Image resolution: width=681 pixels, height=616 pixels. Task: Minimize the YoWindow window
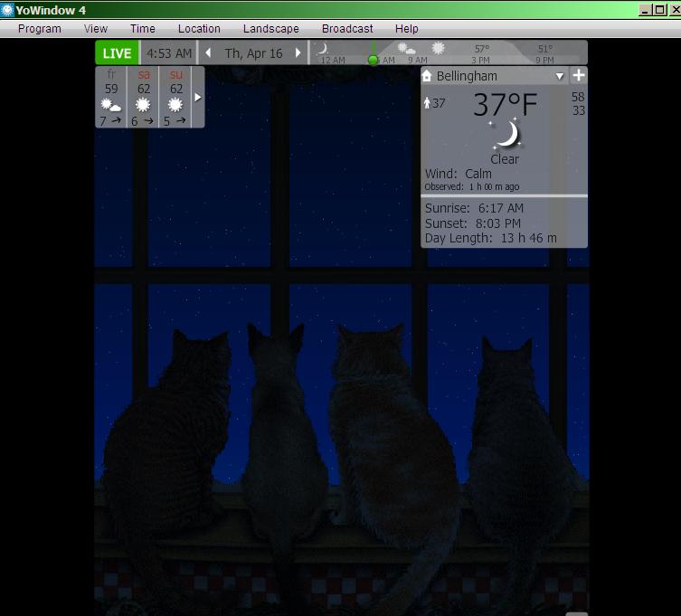[x=645, y=10]
